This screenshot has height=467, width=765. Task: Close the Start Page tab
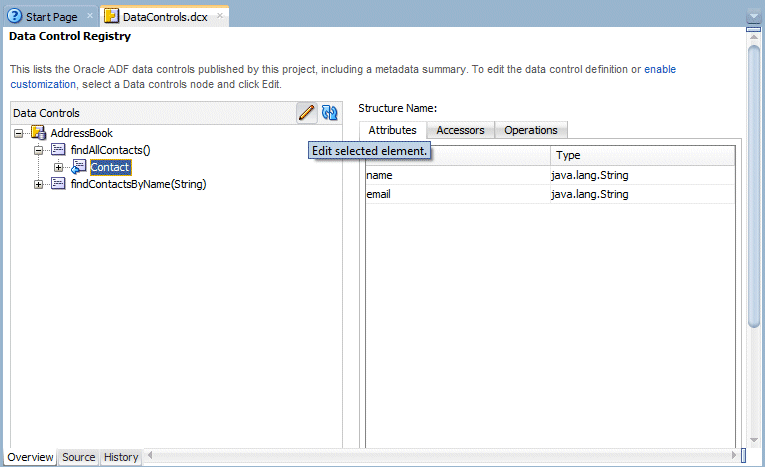(x=90, y=16)
